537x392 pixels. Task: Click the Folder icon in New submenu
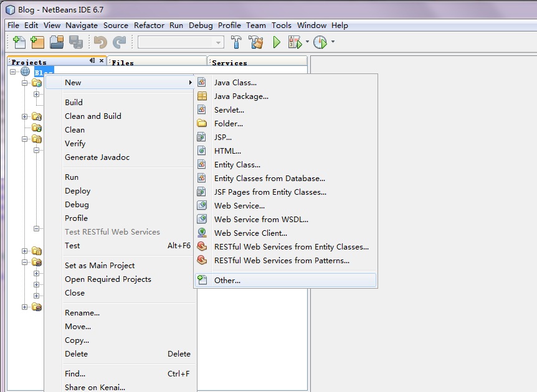[x=202, y=123]
